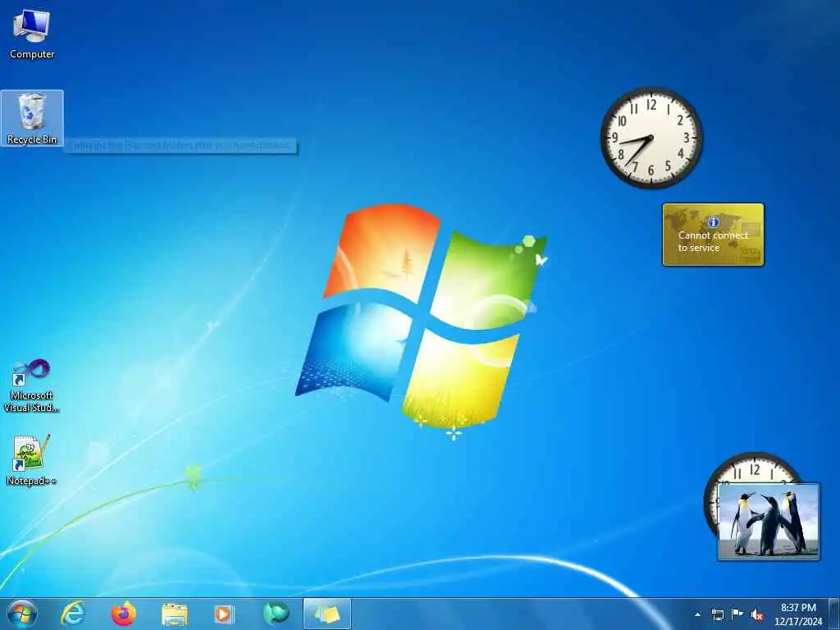Open Windows Media Player from taskbar
Image resolution: width=840 pixels, height=630 pixels.
(224, 614)
